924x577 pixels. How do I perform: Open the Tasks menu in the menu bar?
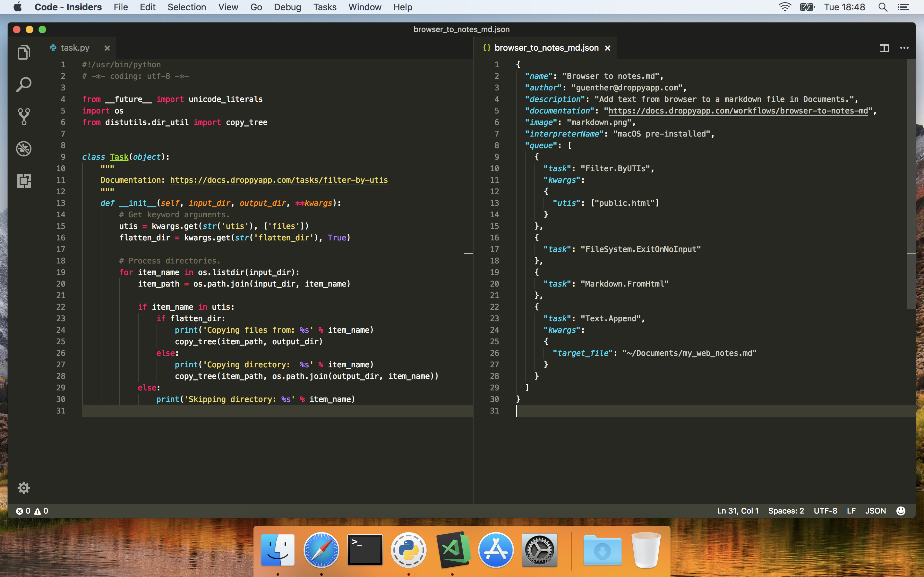pyautogui.click(x=324, y=7)
